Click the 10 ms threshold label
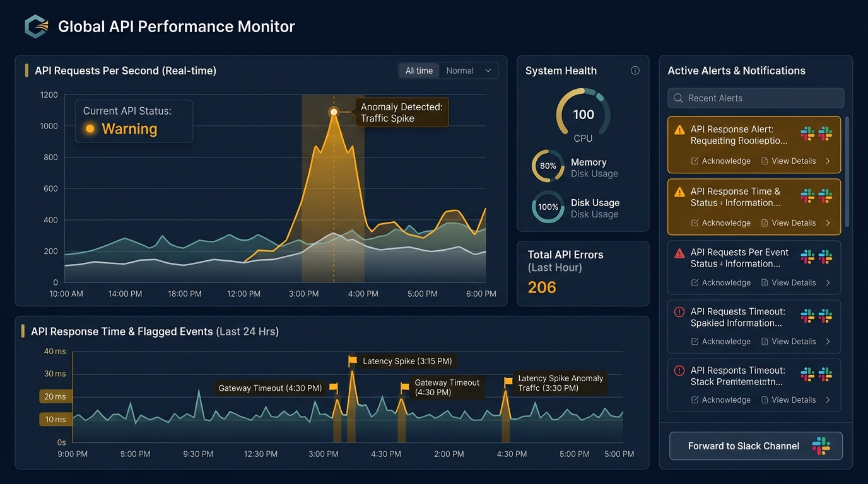This screenshot has height=484, width=868. click(x=56, y=419)
